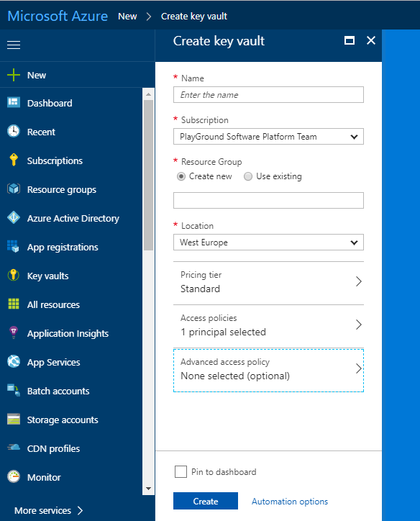
Task: Select the Create new radio button
Action: (x=181, y=176)
